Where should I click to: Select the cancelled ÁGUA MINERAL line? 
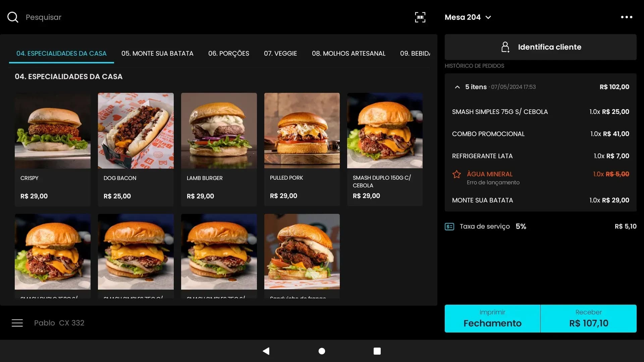(x=540, y=178)
